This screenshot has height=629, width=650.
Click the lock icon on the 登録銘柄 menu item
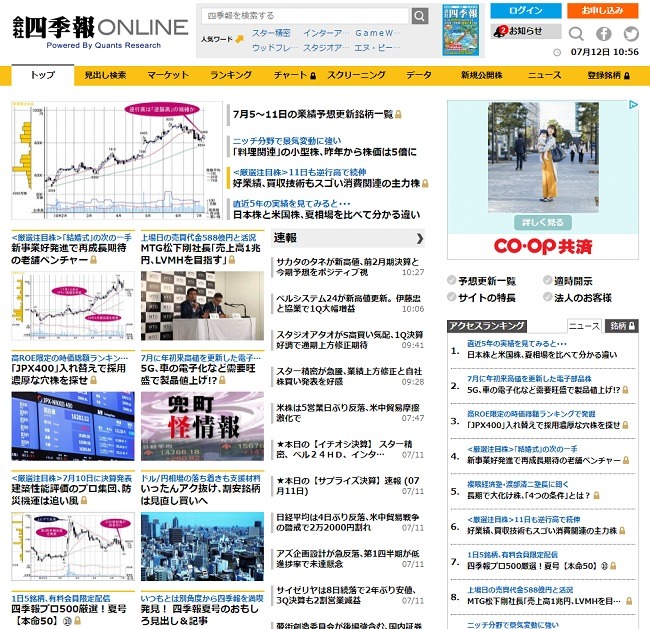tap(627, 75)
